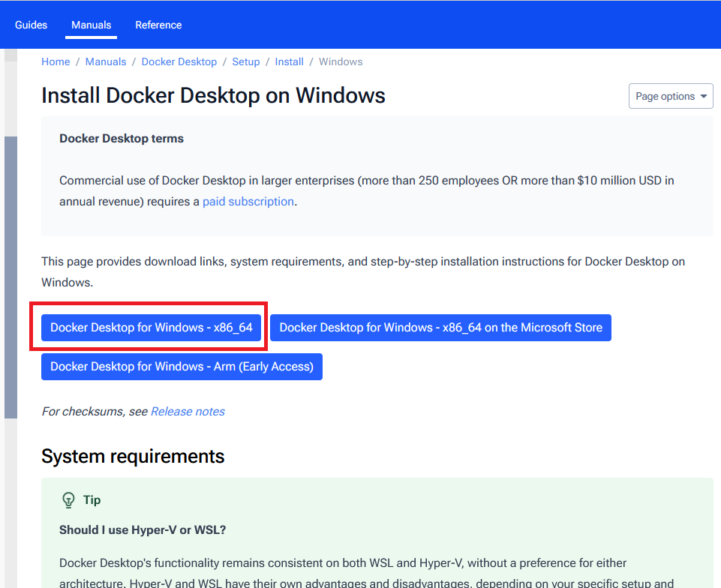Click the System requirements heading
This screenshot has height=588, width=721.
pyautogui.click(x=133, y=456)
